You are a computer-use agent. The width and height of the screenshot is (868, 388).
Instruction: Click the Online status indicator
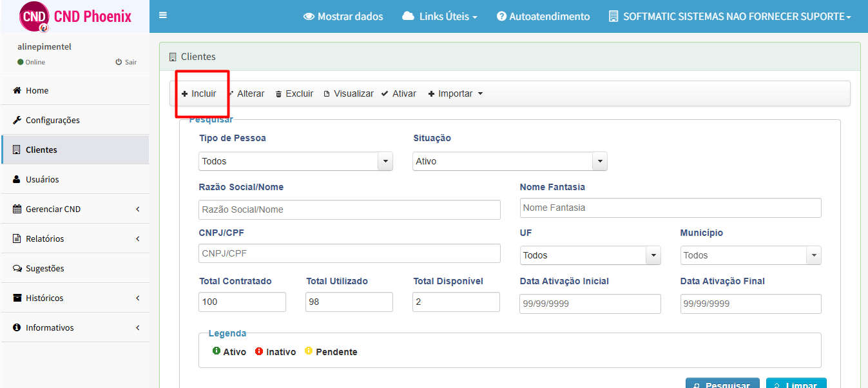click(x=31, y=62)
